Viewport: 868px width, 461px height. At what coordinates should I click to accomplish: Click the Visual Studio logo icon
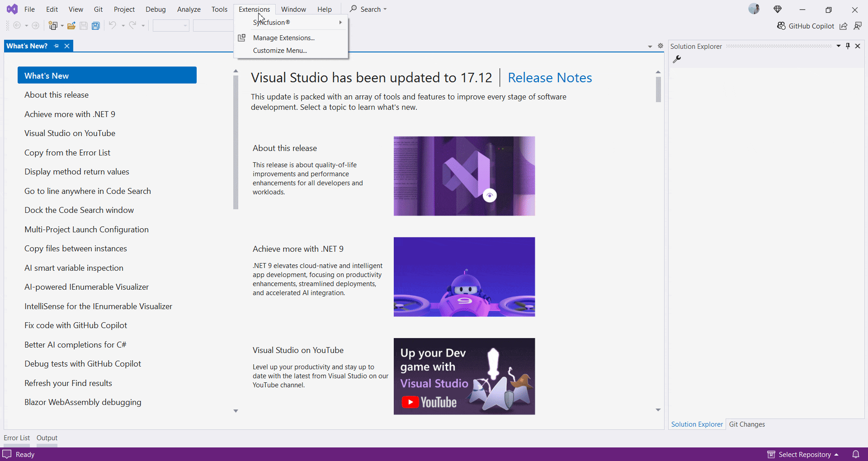(12, 9)
